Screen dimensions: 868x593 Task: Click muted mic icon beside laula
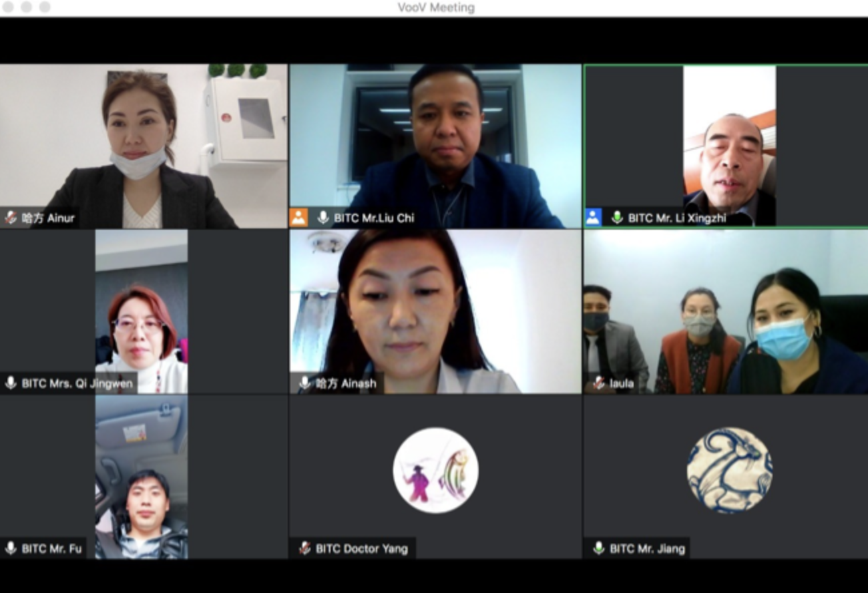[599, 383]
